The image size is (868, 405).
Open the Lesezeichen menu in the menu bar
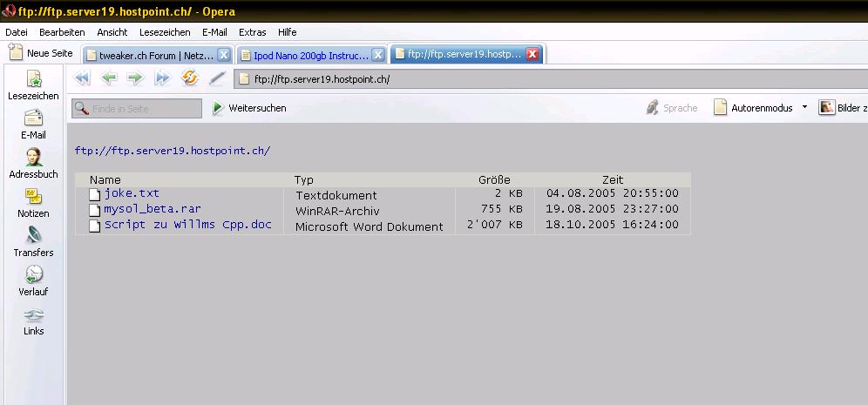point(165,32)
